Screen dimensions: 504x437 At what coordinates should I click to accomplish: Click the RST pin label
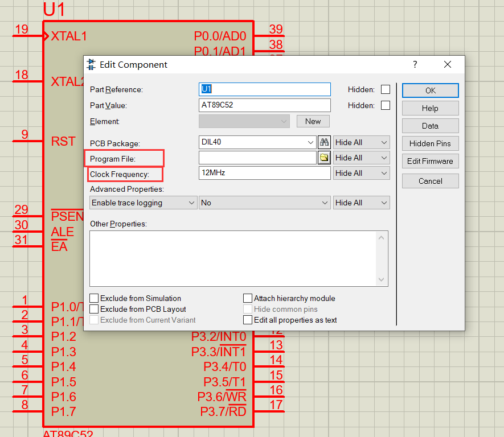[63, 141]
